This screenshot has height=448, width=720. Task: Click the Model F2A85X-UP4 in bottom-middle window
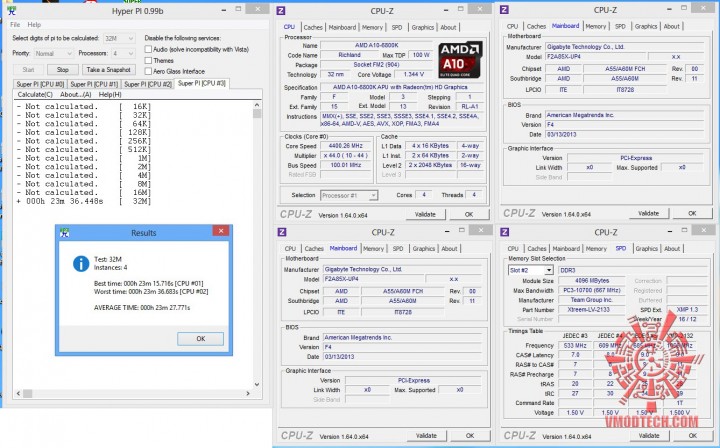(x=373, y=279)
